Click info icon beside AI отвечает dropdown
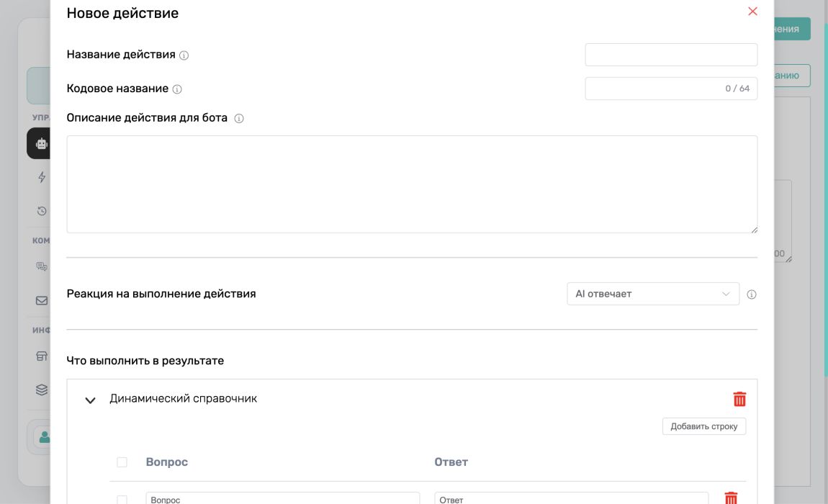The image size is (828, 504). click(x=752, y=294)
